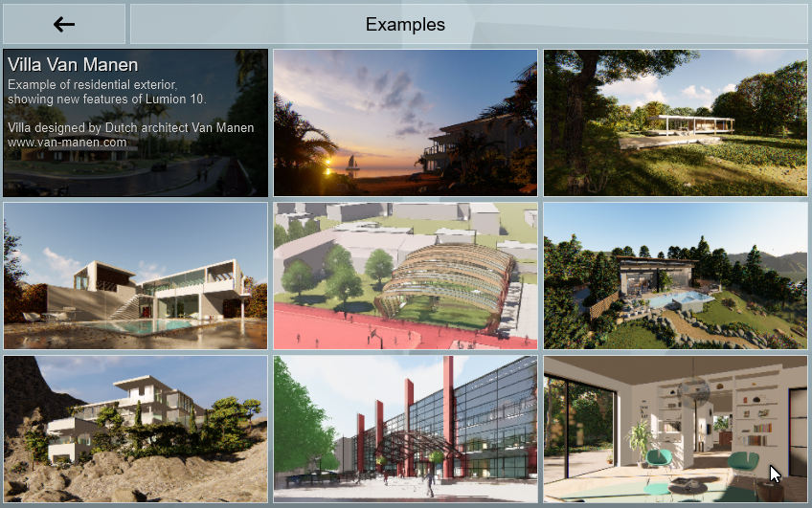Load the white modern villa with pool example
This screenshot has width=812, height=508.
click(135, 276)
